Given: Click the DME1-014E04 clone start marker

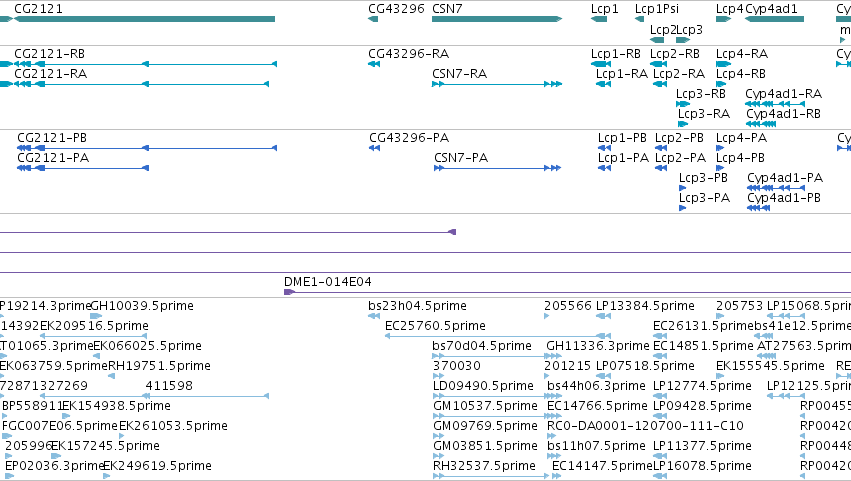Looking at the screenshot, I should [289, 292].
